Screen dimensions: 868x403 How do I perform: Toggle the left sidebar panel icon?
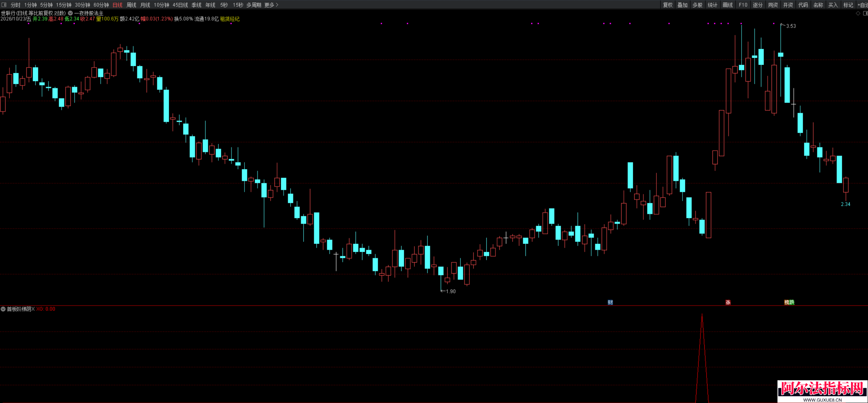4,5
